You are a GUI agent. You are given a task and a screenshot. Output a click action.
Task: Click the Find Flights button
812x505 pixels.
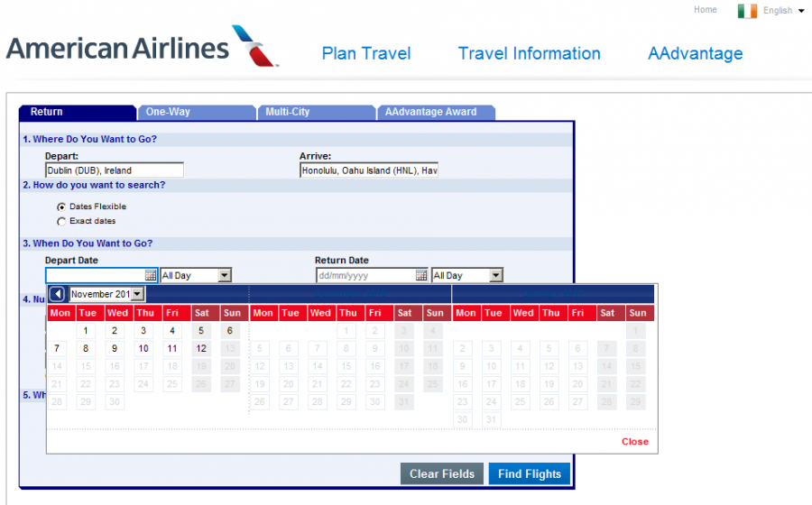530,473
